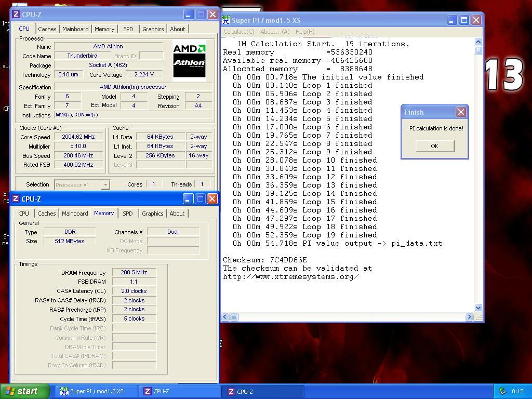
Task: Click the DRAM Frequency value 200.5 MHz
Action: click(x=134, y=272)
